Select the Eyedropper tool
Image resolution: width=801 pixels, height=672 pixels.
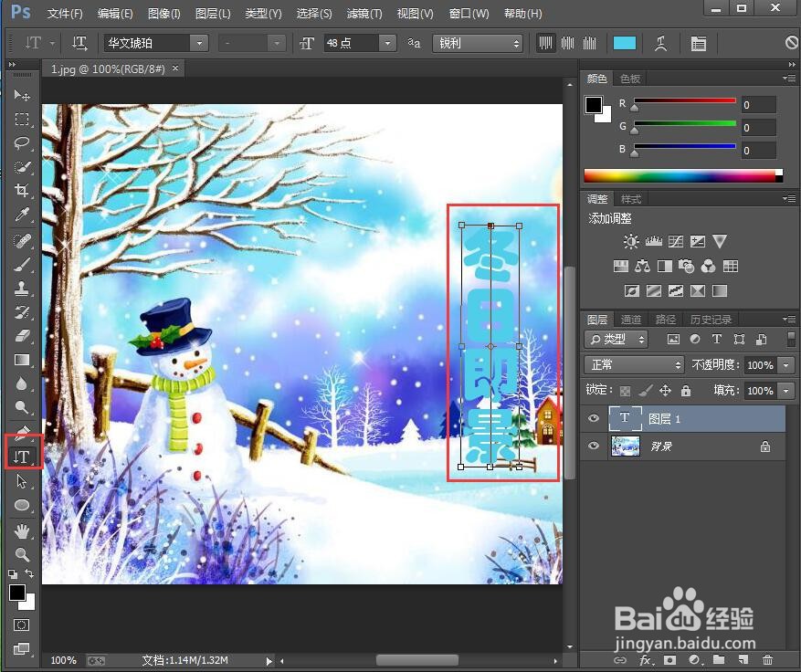(21, 215)
